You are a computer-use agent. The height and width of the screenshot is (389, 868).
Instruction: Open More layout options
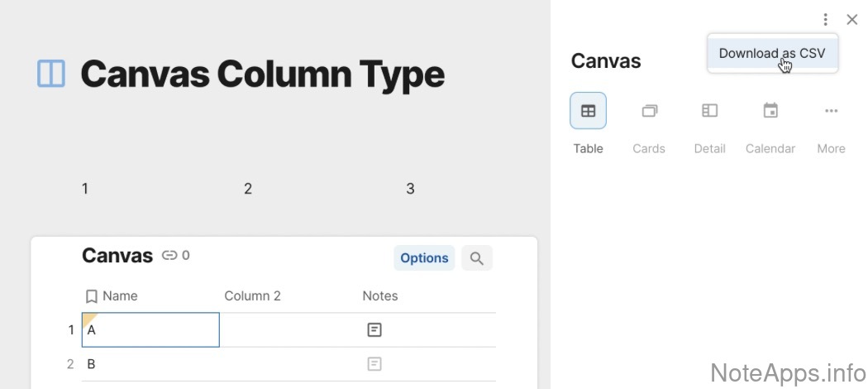click(831, 111)
